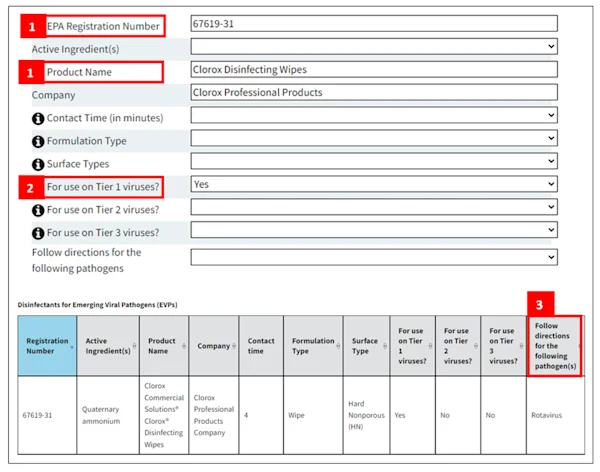
Task: Click sort arrows icon in Product Name header
Action: point(184,346)
